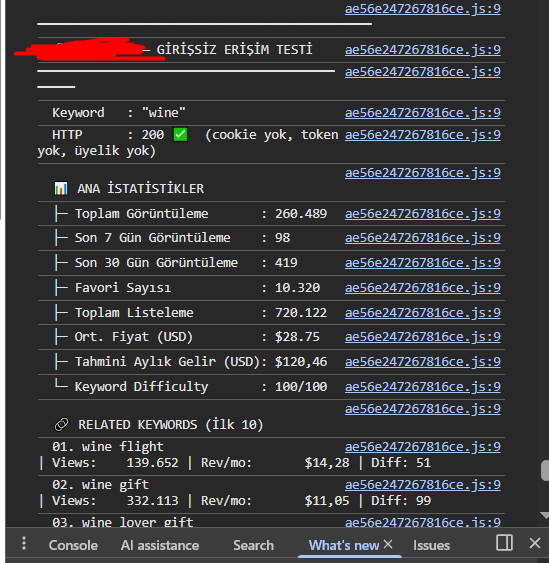This screenshot has height=563, width=549.
Task: Open source link beside Favori Sayısı
Action: click(423, 288)
